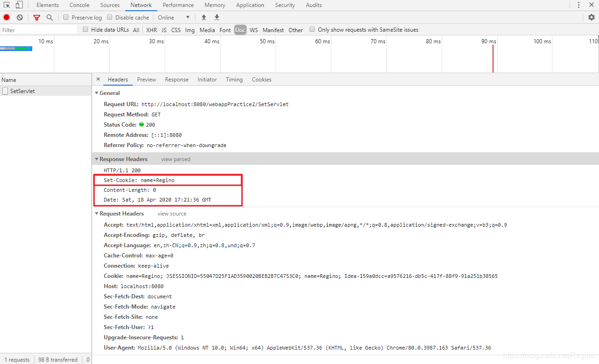Click the view parsed link

[x=176, y=159]
